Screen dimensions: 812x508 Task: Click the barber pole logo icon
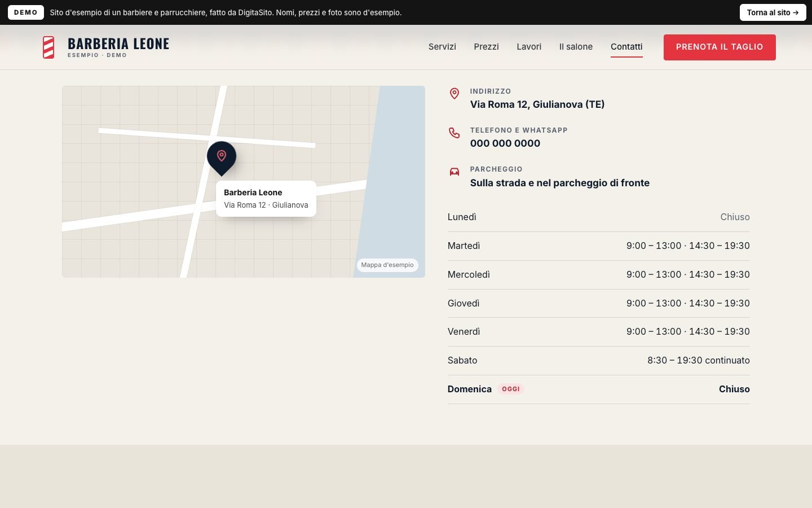click(x=49, y=47)
